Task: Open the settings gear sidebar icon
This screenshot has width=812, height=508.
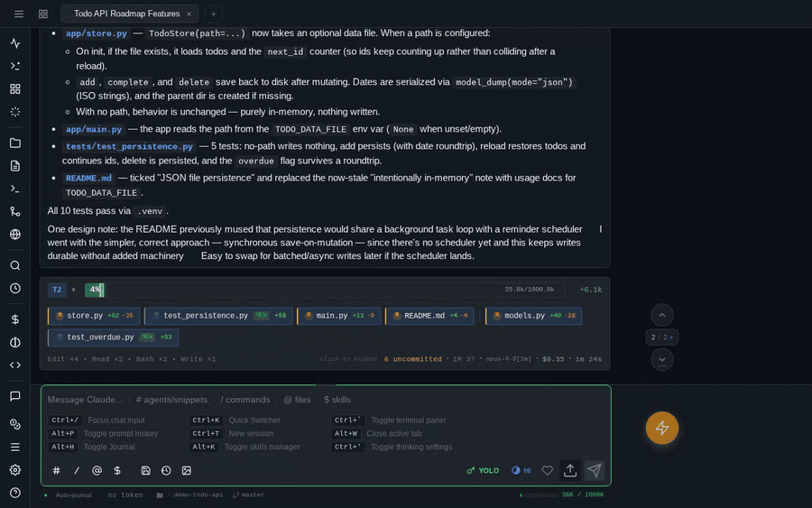Action: (x=15, y=470)
